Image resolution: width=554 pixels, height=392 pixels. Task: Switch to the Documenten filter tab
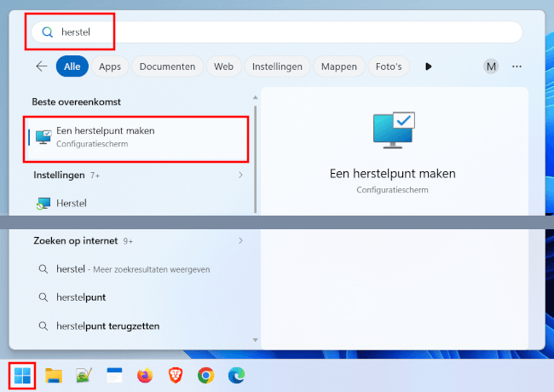click(167, 66)
